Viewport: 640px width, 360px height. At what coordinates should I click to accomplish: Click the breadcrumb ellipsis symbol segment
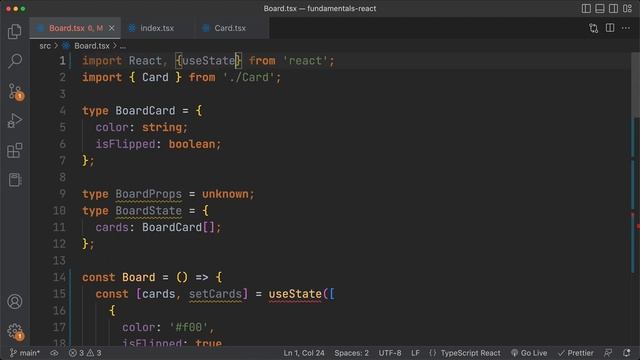click(123, 46)
